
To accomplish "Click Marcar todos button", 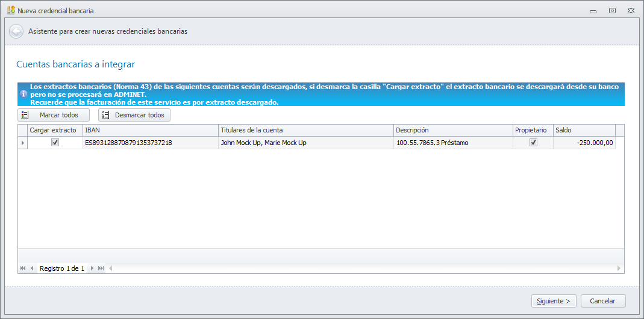I will 54,115.
